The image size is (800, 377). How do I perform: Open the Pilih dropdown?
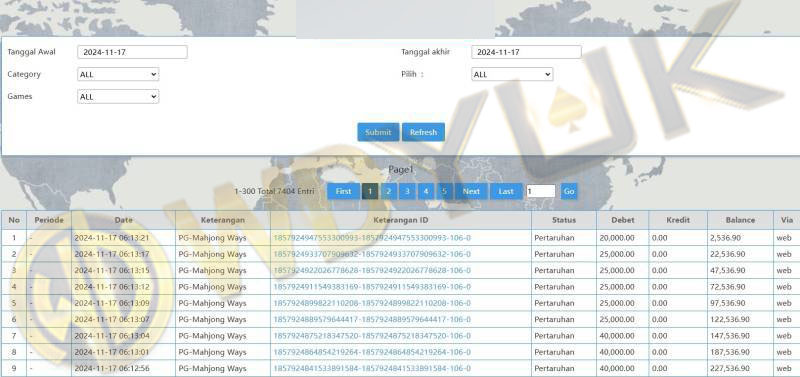coord(512,74)
